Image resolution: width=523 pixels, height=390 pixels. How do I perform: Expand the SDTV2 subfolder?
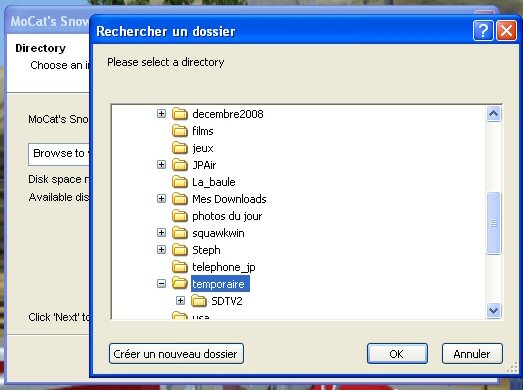(x=180, y=301)
